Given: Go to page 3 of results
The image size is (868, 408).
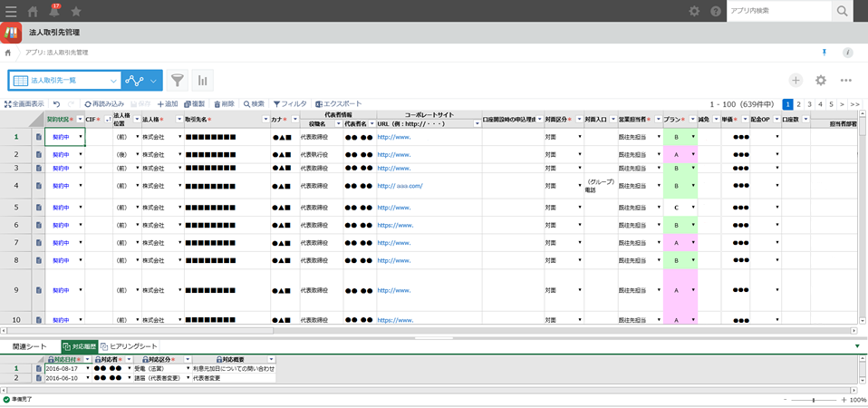Looking at the screenshot, I should tap(810, 104).
